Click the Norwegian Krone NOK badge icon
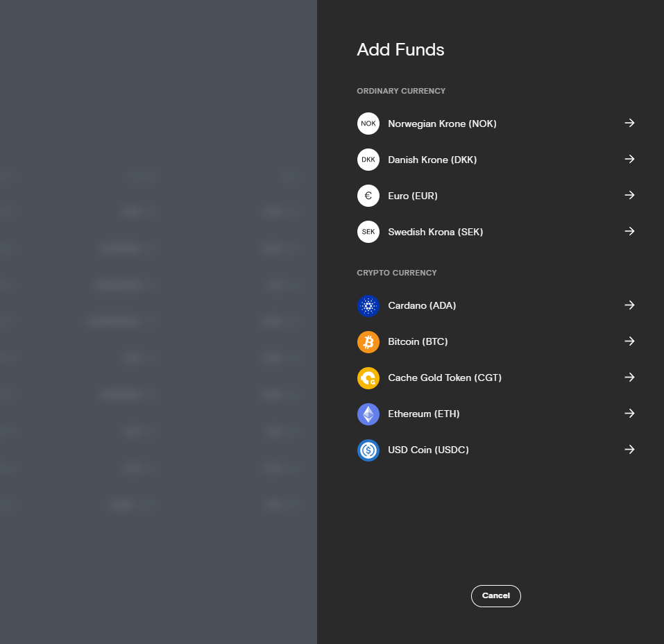The image size is (664, 644). pyautogui.click(x=368, y=124)
